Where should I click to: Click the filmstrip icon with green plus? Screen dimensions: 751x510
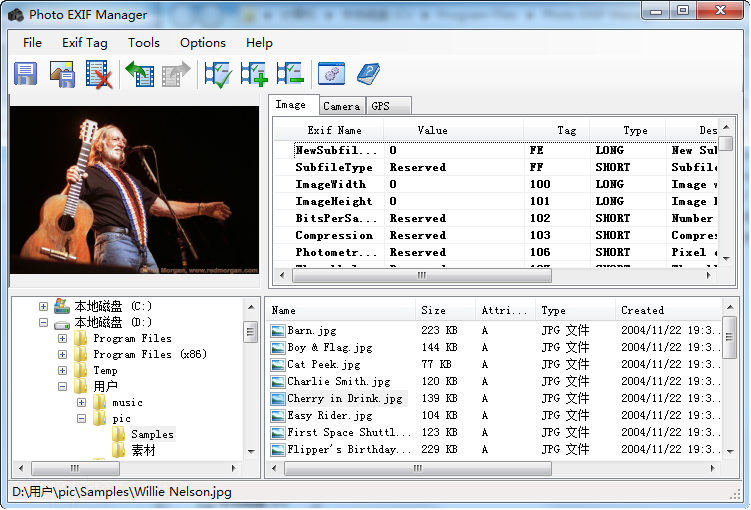[254, 74]
